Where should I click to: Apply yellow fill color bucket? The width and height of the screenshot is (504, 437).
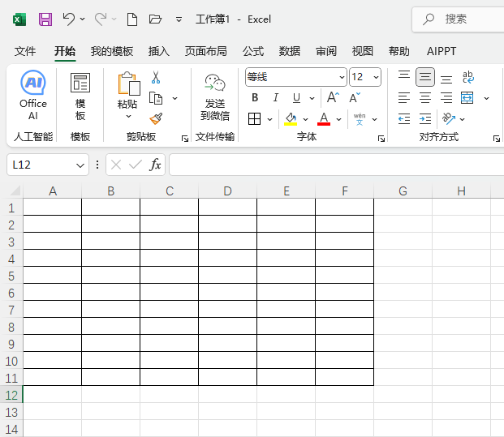click(291, 119)
